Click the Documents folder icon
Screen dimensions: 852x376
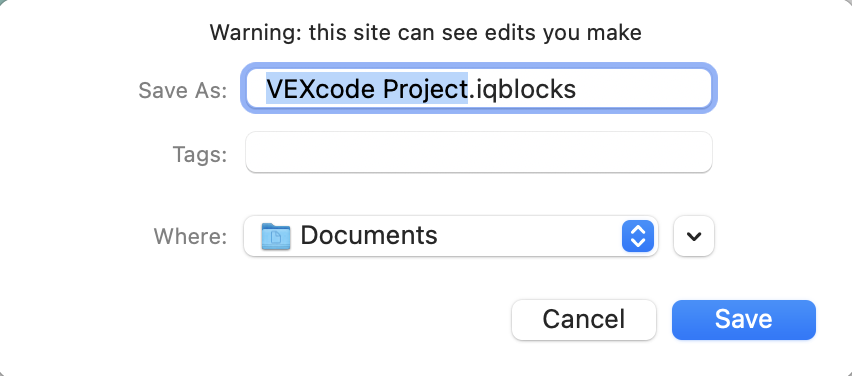pos(275,236)
